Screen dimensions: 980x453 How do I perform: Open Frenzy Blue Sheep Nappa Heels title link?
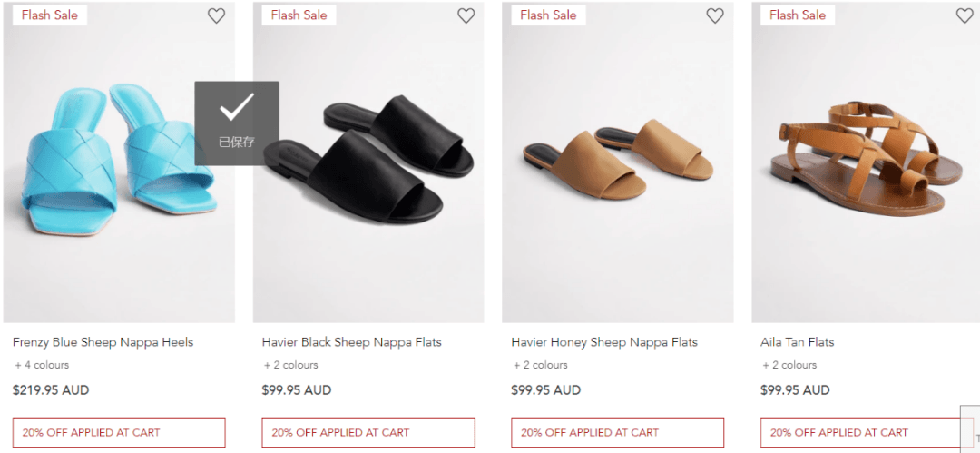(103, 342)
